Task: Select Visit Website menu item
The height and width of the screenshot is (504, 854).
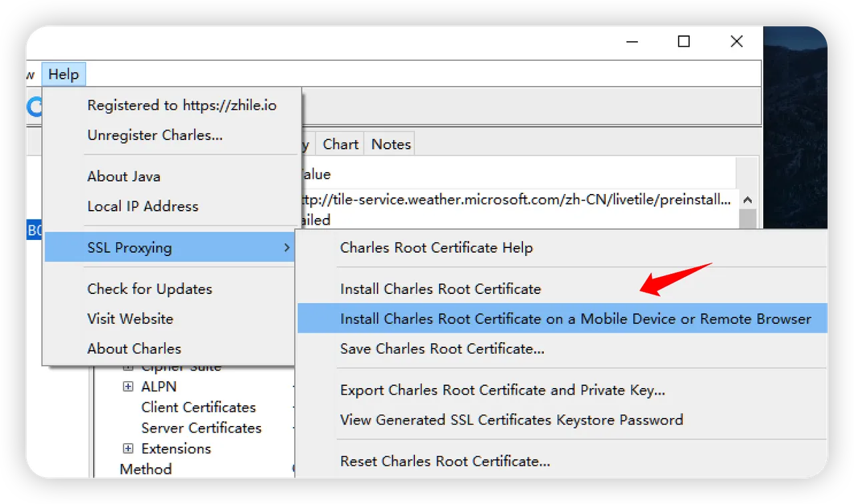Action: pyautogui.click(x=130, y=319)
